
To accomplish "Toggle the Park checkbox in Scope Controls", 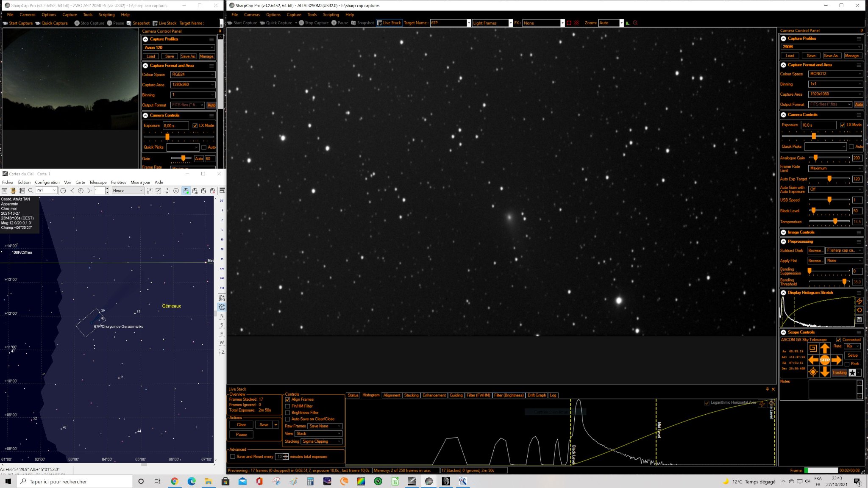I will [x=847, y=364].
